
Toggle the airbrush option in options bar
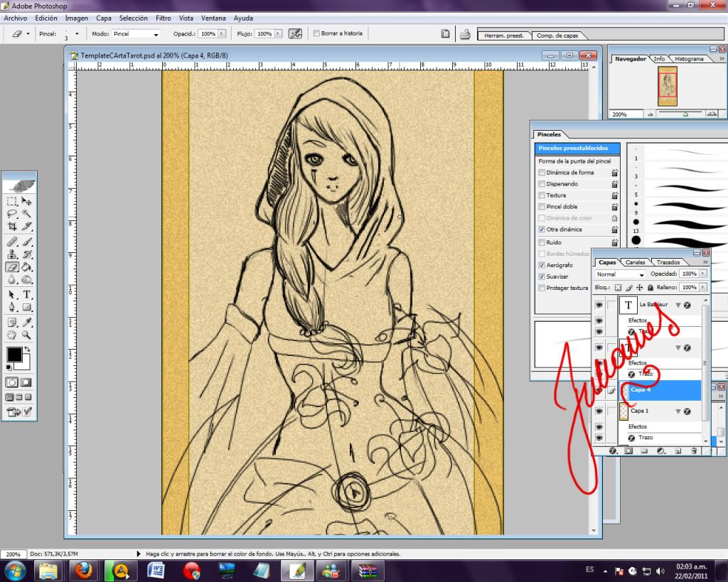coord(295,34)
